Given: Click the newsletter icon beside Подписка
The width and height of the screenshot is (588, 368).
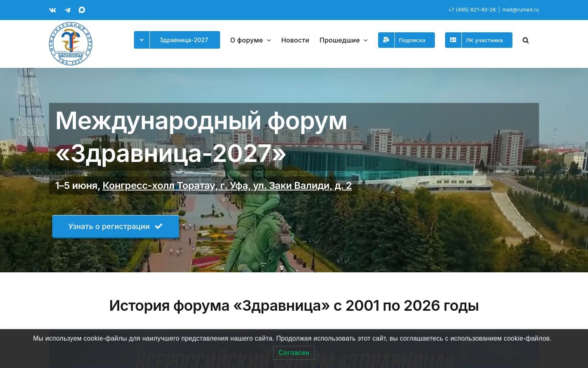Looking at the screenshot, I should 386,40.
